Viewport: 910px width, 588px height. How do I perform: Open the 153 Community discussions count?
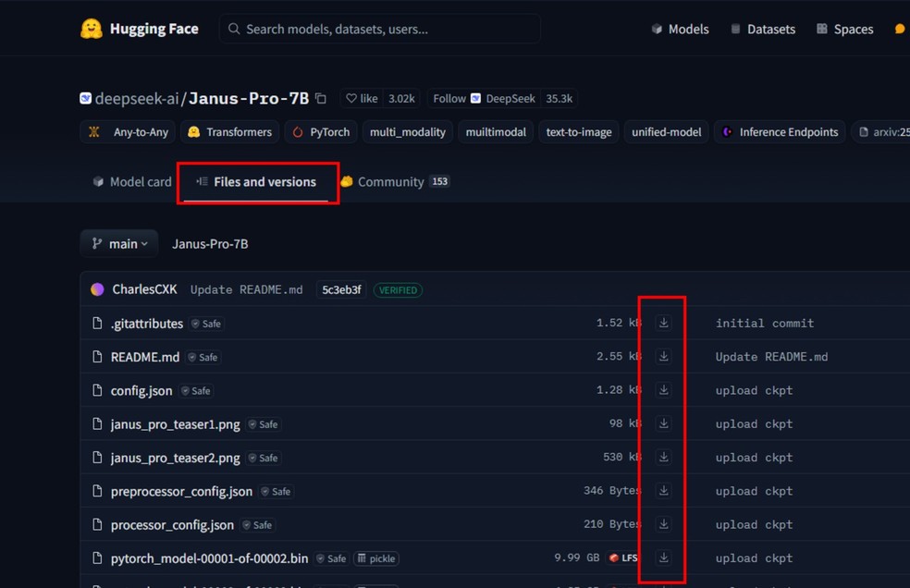coord(440,182)
